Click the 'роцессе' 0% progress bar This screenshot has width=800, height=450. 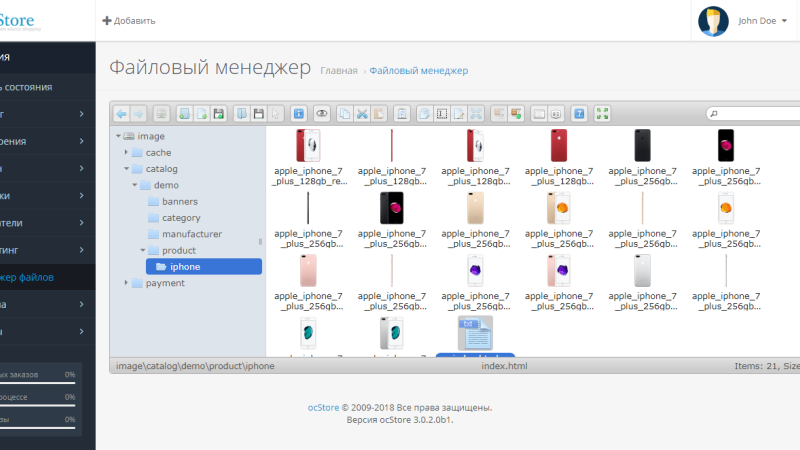[x=37, y=405]
